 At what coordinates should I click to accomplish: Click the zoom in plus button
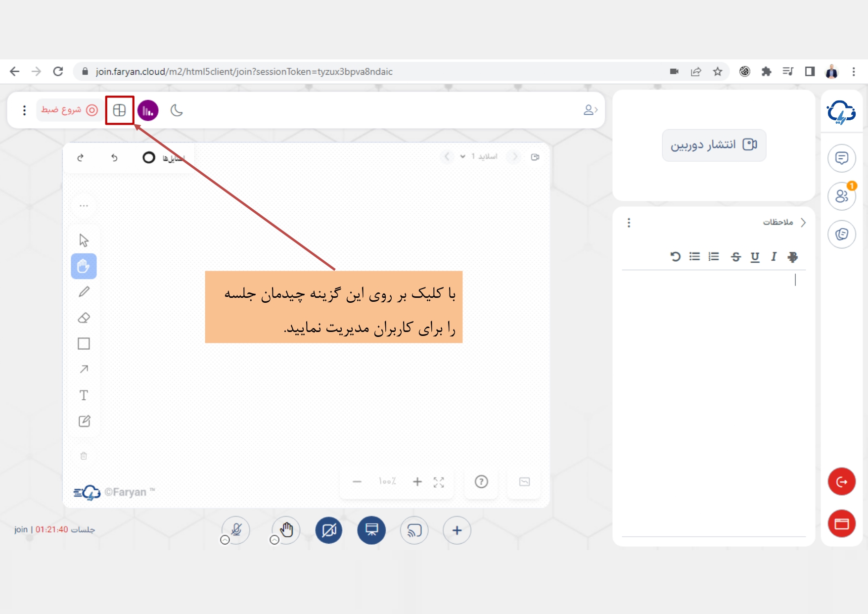tap(417, 482)
